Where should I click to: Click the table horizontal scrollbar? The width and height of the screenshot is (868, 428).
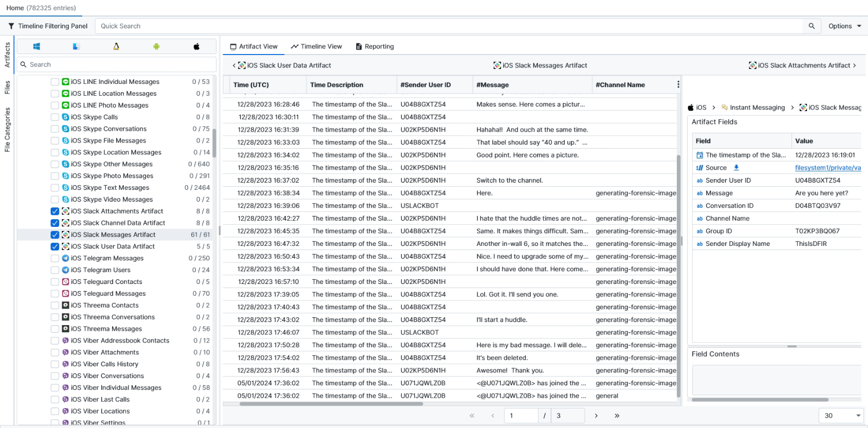pos(331,404)
